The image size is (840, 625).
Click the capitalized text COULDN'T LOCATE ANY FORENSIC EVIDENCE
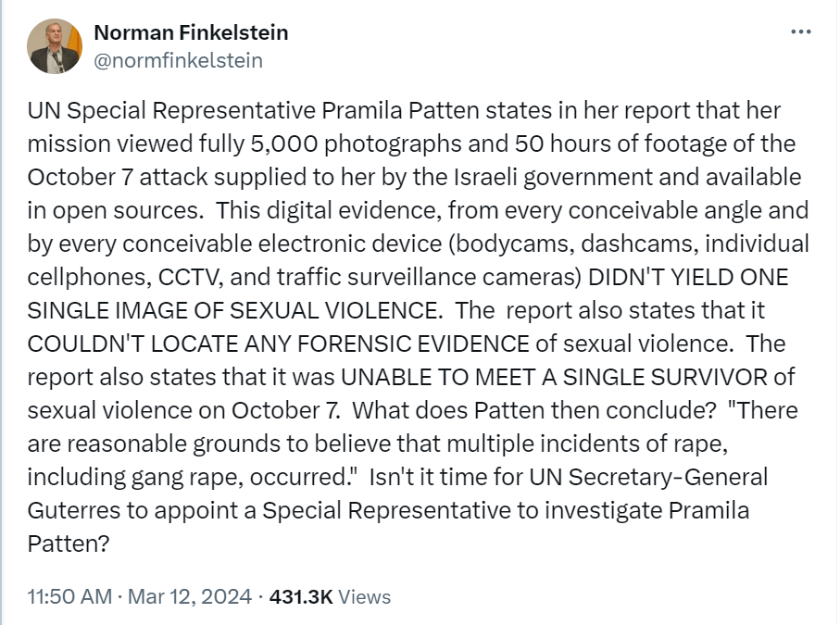pyautogui.click(x=278, y=344)
